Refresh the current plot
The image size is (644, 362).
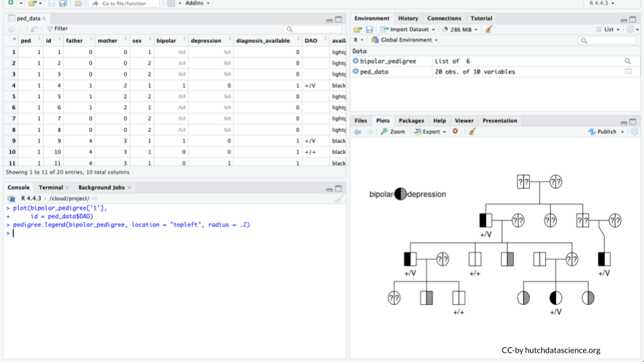[635, 132]
